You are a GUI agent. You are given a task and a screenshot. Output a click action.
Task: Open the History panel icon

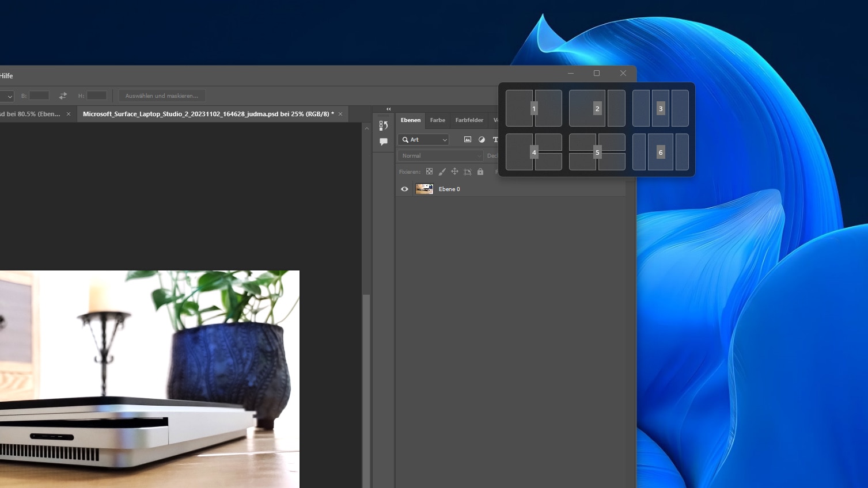pos(384,125)
